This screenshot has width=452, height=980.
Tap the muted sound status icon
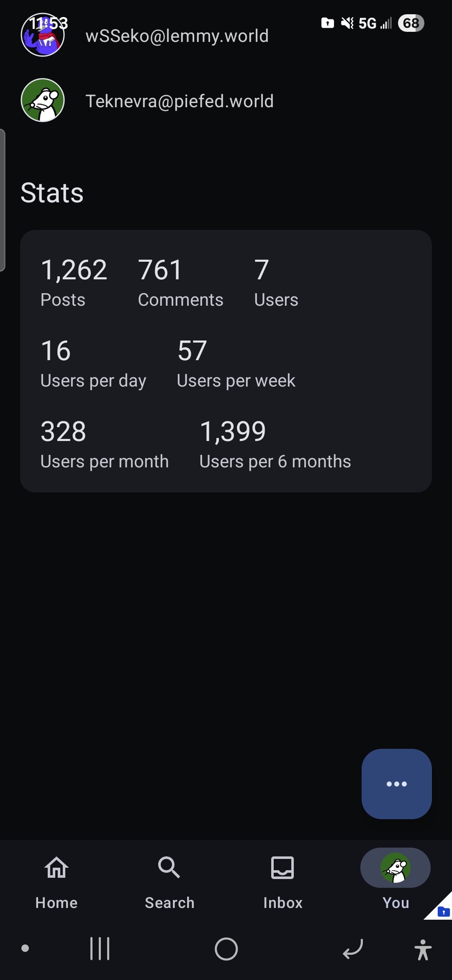(x=347, y=23)
